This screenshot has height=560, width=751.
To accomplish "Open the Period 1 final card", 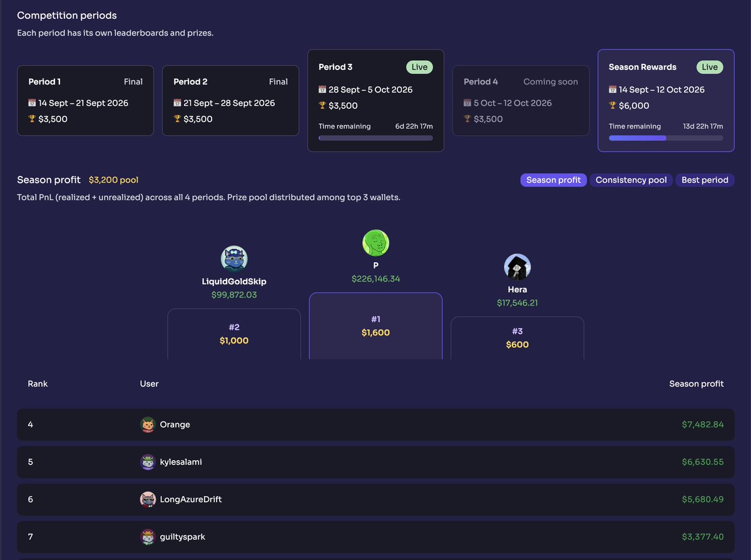I will click(85, 101).
